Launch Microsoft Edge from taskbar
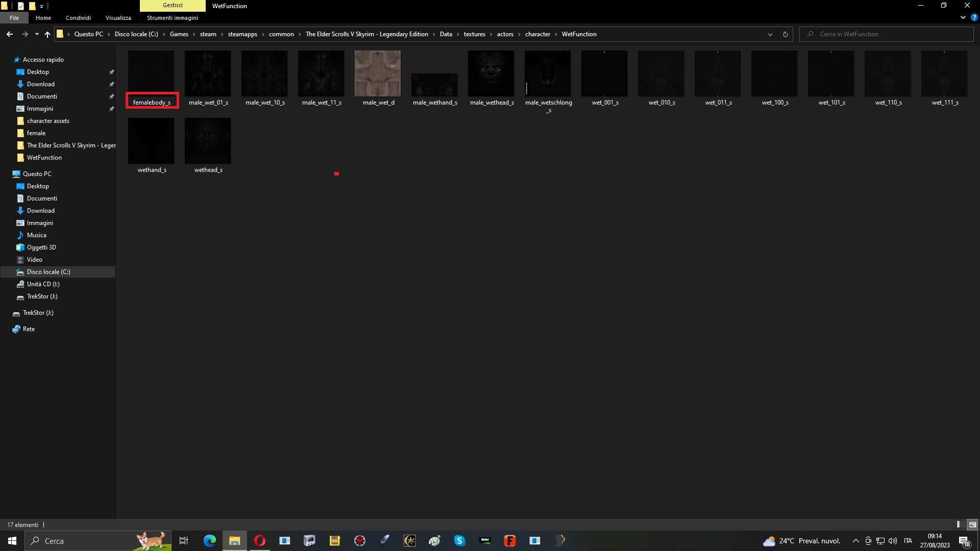980x551 pixels. click(x=209, y=541)
